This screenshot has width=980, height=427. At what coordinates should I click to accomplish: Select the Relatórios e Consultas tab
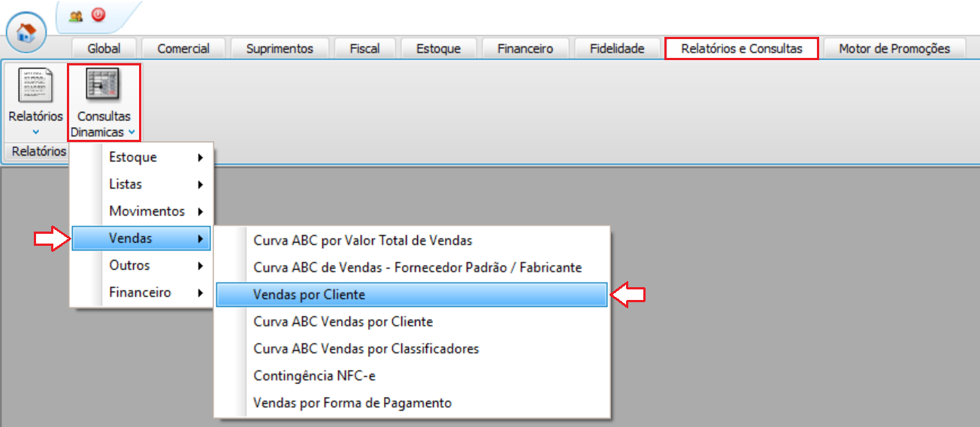coord(742,48)
